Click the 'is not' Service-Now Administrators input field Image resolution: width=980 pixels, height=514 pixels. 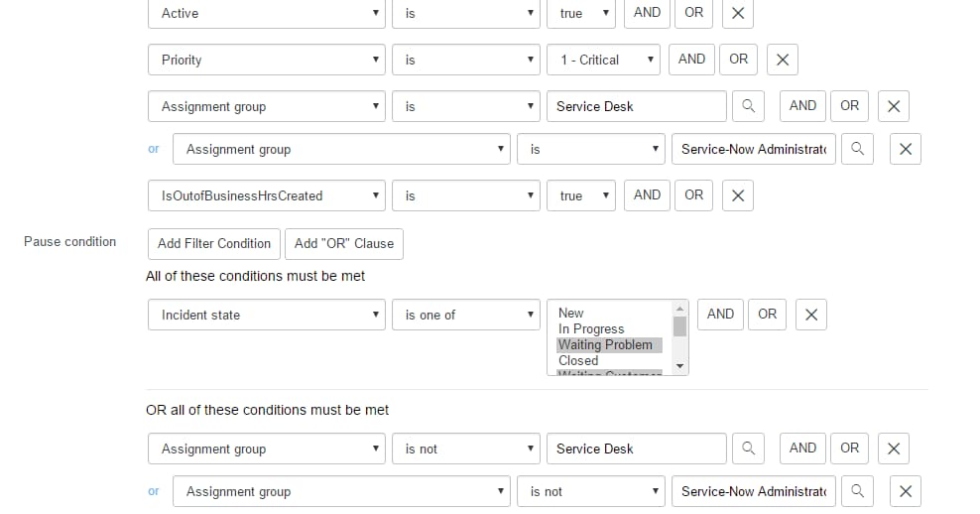(753, 491)
